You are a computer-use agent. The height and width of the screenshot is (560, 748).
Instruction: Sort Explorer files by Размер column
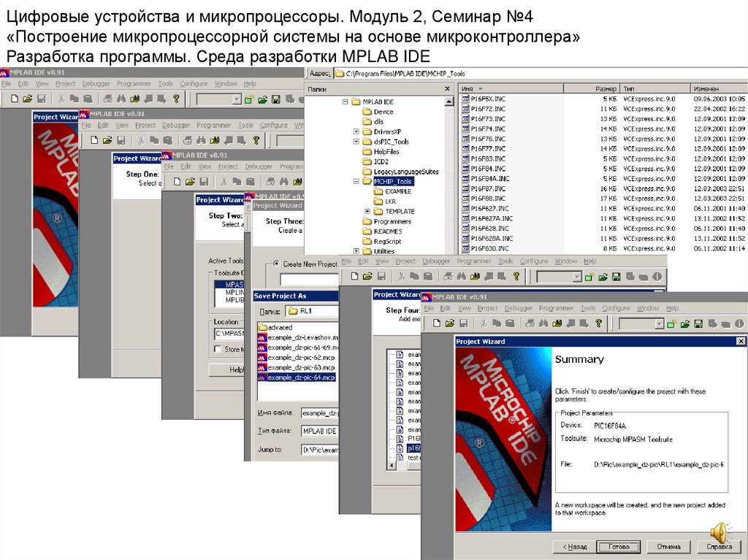(592, 89)
